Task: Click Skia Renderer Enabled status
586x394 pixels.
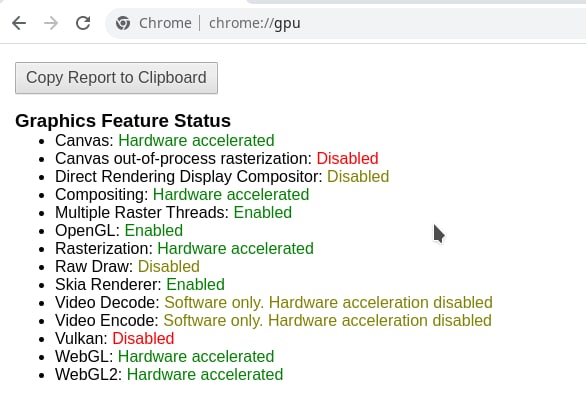Action: 195,284
